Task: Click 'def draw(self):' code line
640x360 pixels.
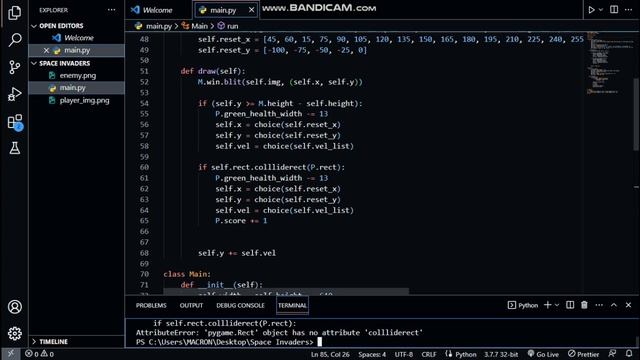Action: click(x=213, y=71)
